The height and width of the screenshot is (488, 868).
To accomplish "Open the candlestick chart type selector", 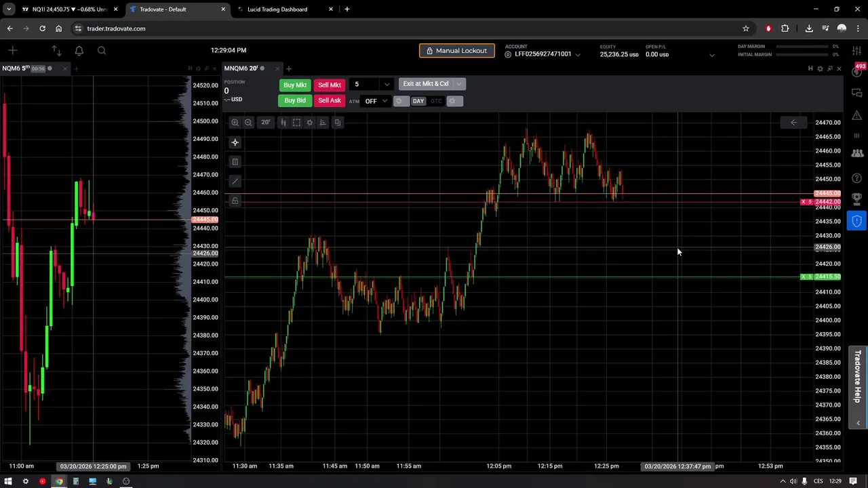I will point(283,123).
